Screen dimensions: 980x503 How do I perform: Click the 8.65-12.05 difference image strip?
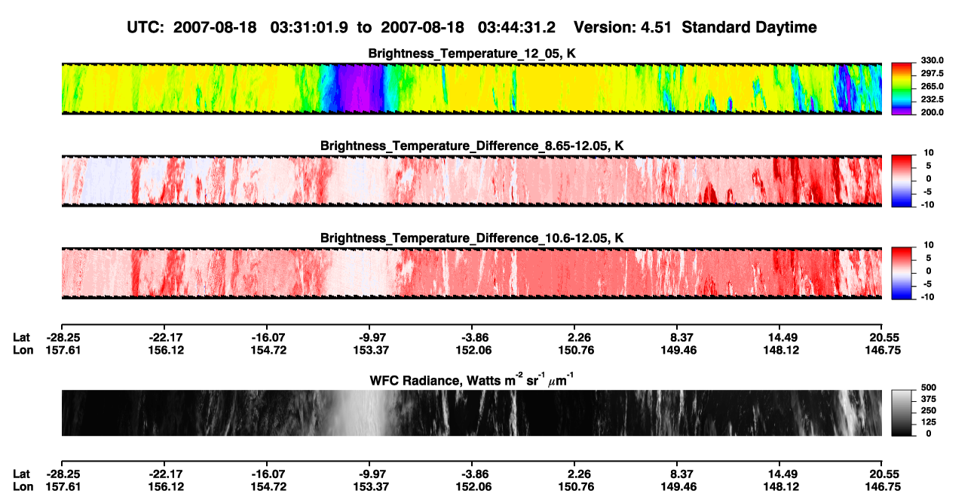471,180
